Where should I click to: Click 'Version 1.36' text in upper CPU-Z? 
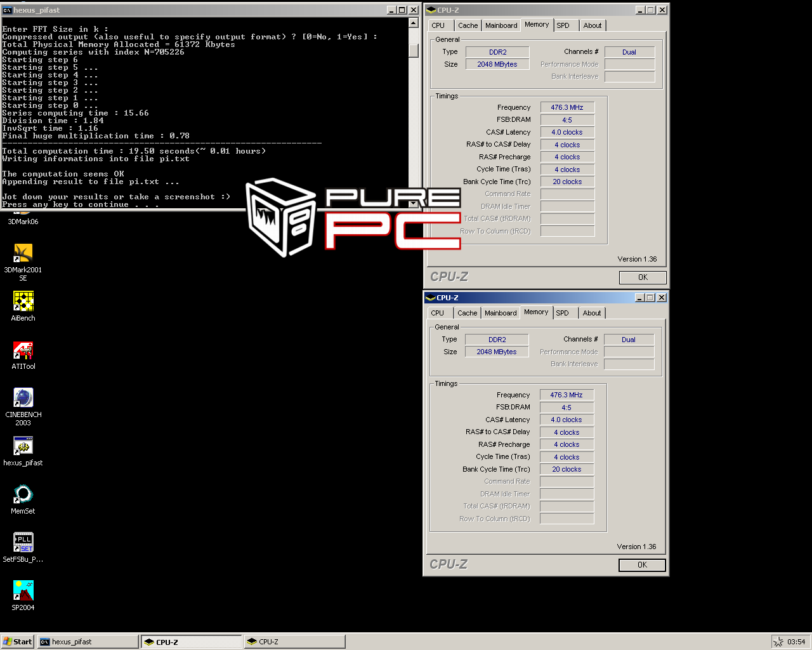tap(638, 259)
